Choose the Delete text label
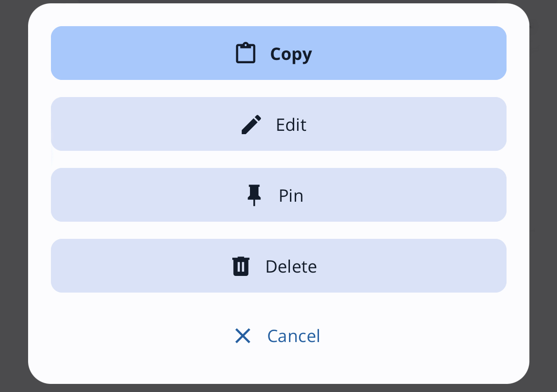The width and height of the screenshot is (557, 392). pyautogui.click(x=291, y=266)
